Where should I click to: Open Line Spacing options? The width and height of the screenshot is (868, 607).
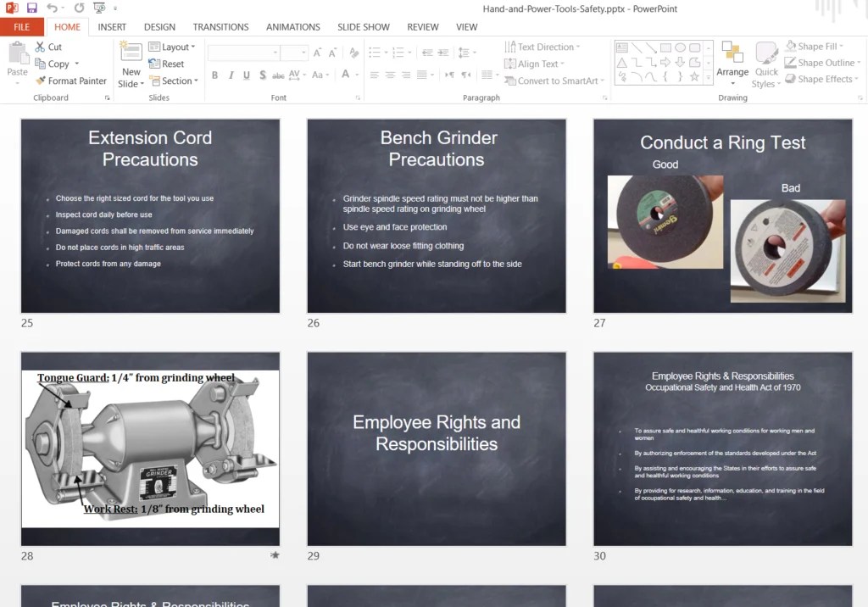pyautogui.click(x=467, y=53)
